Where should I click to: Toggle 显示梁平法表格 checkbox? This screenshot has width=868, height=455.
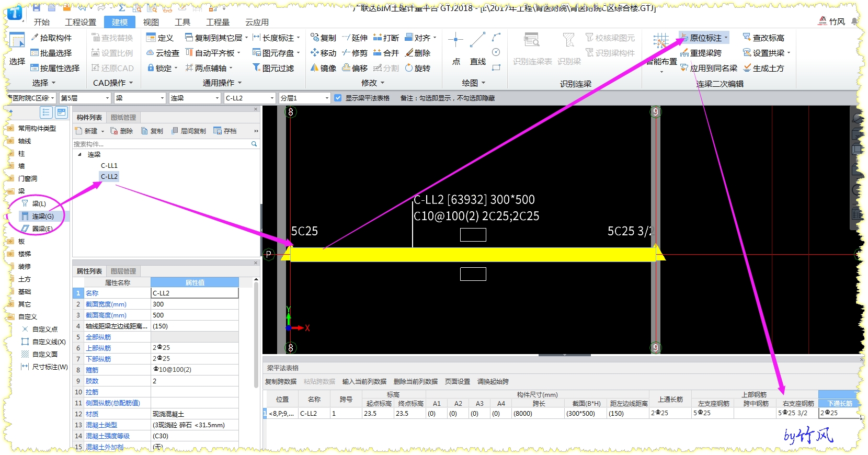[338, 98]
